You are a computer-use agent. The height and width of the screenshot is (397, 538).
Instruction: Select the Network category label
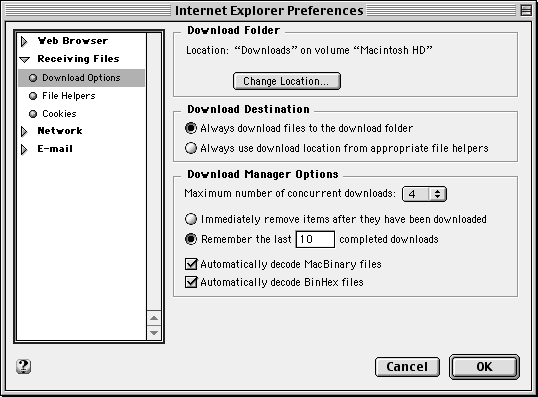click(x=60, y=131)
